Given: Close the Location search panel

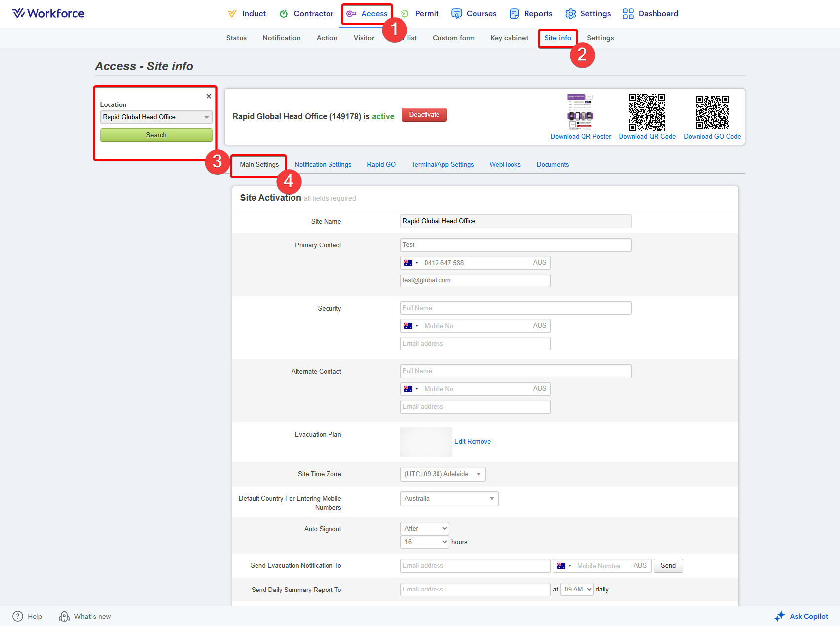Looking at the screenshot, I should (209, 96).
